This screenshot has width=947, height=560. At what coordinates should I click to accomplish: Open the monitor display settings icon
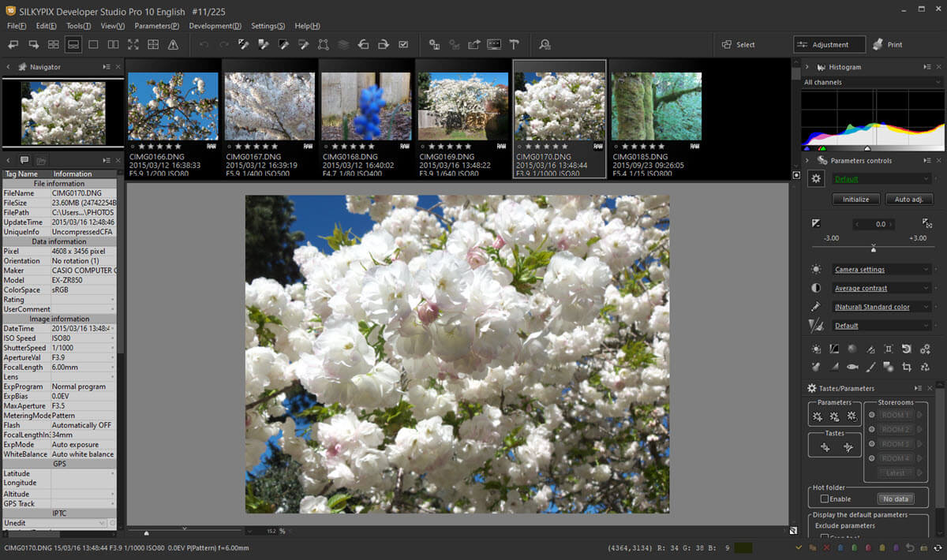point(494,44)
